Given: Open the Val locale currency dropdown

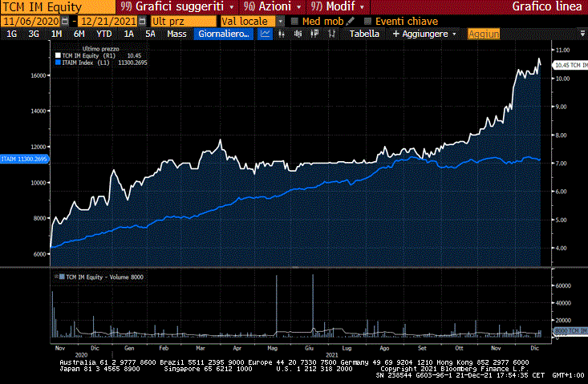Looking at the screenshot, I should pos(281,22).
